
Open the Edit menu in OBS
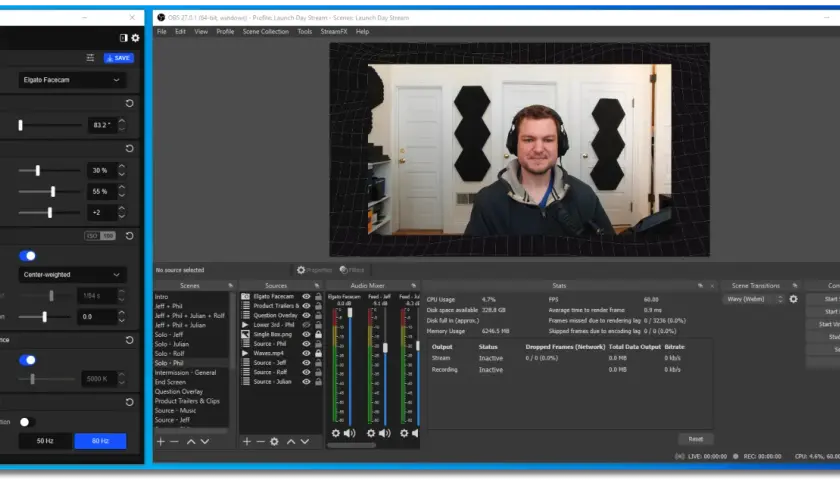tap(181, 32)
